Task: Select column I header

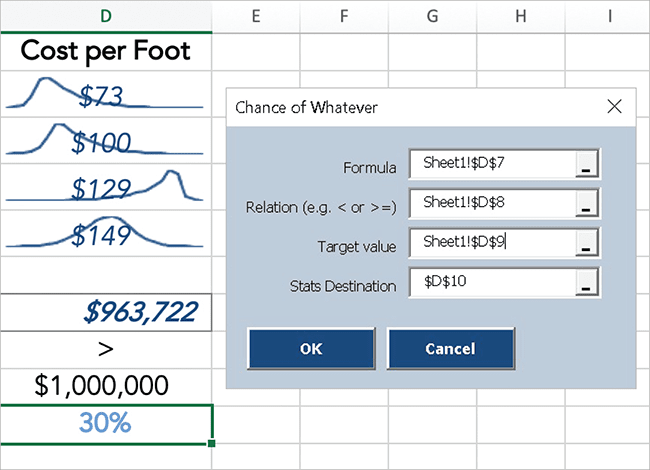Action: click(x=608, y=16)
